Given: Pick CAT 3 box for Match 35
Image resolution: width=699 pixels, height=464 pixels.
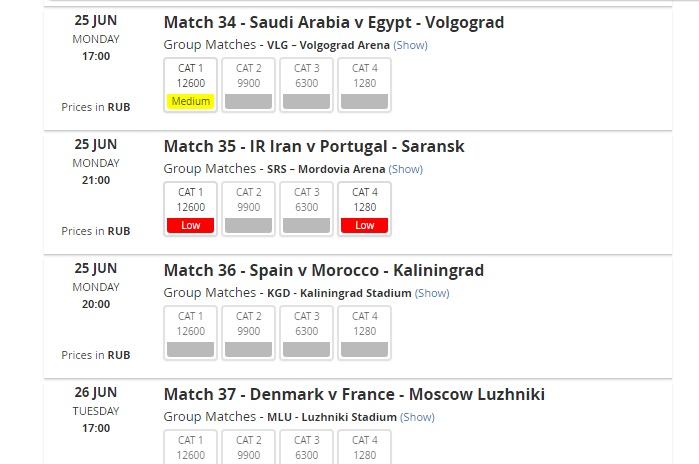Looking at the screenshot, I should 306,208.
